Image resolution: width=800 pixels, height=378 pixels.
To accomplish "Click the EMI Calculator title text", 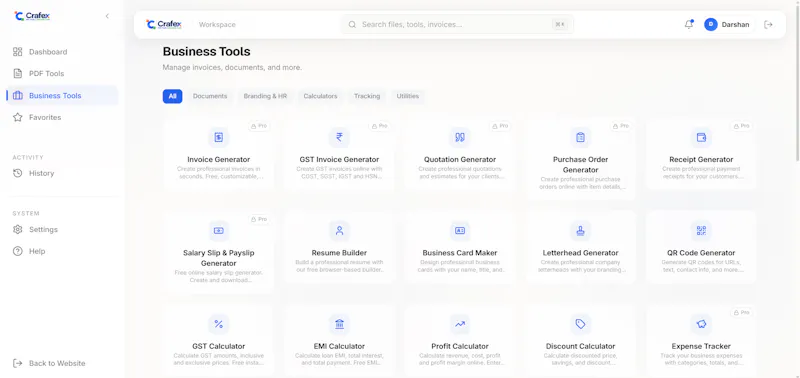I will click(x=339, y=346).
